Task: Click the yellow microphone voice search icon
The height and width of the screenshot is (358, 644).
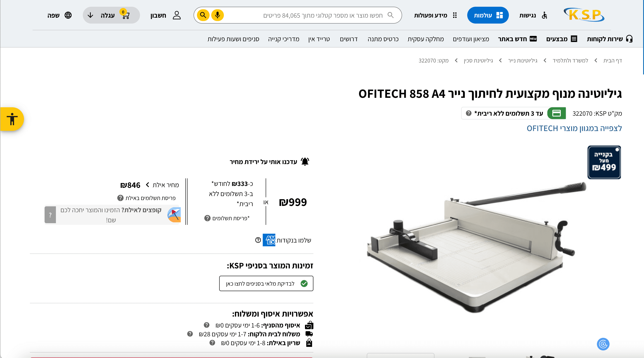Action: [x=217, y=15]
